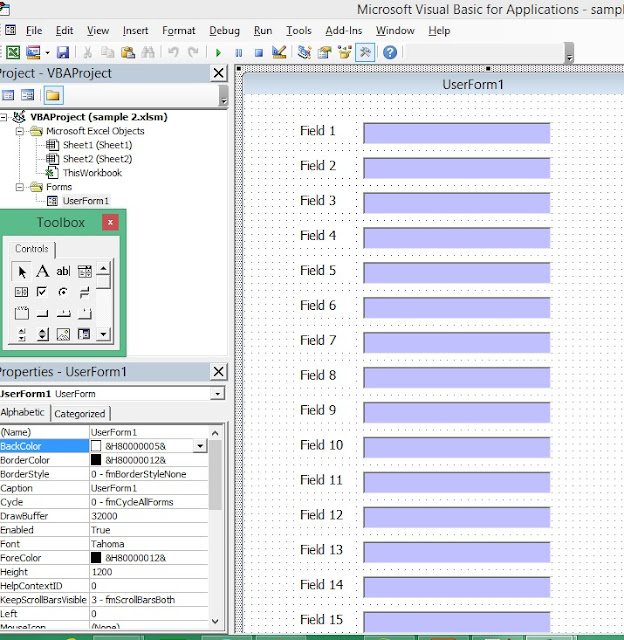Screen dimensions: 624x640
Task: Collapse the Microsoft Excel Objects folder
Action: click(20, 131)
